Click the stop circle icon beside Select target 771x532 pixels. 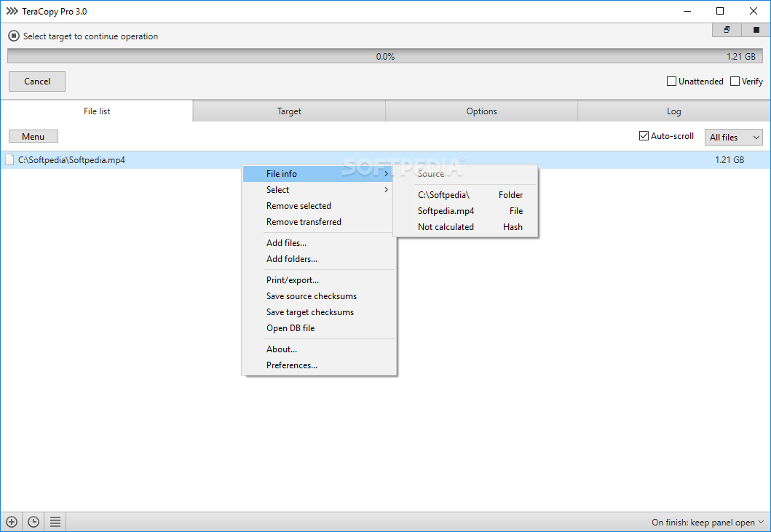14,36
